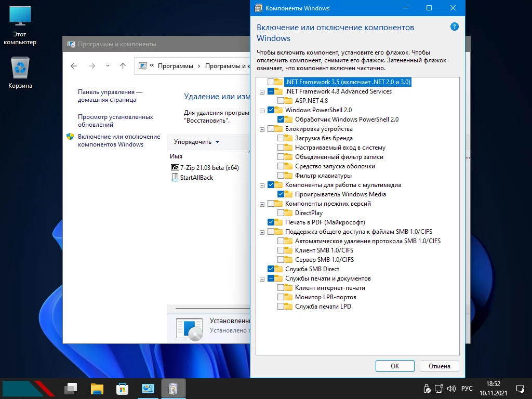Click Task View icon in taskbar
The image size is (532, 399).
click(x=71, y=388)
